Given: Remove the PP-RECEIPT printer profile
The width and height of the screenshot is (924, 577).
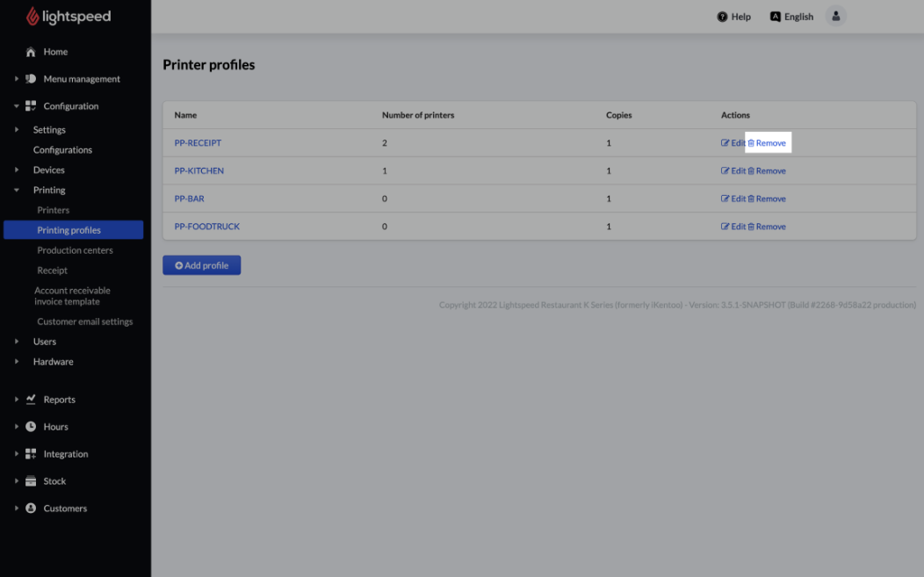Looking at the screenshot, I should tap(767, 143).
